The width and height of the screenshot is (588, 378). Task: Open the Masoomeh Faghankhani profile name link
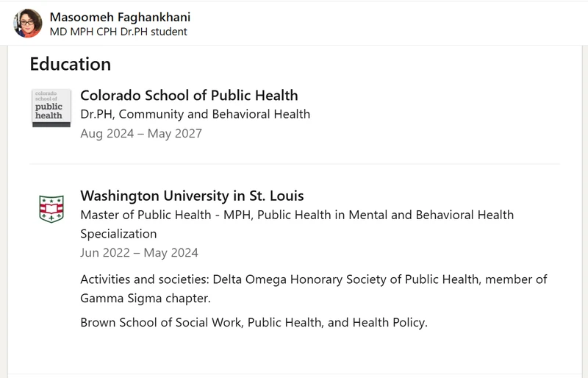pyautogui.click(x=120, y=17)
